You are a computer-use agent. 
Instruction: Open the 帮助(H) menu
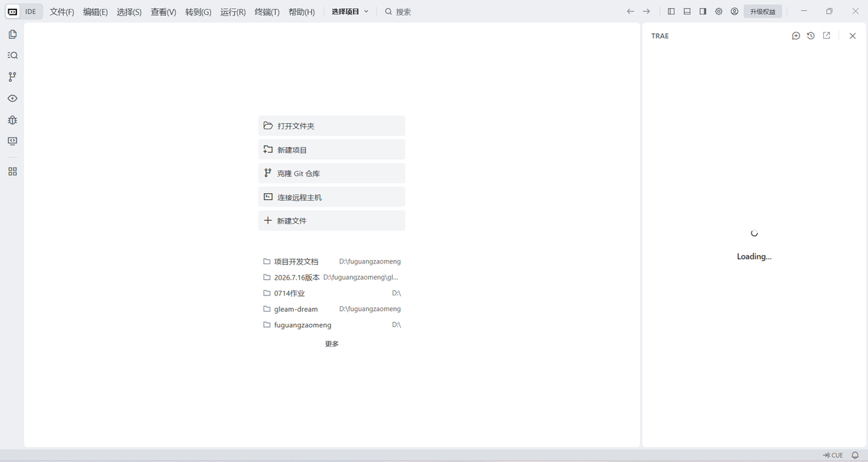[x=302, y=12]
